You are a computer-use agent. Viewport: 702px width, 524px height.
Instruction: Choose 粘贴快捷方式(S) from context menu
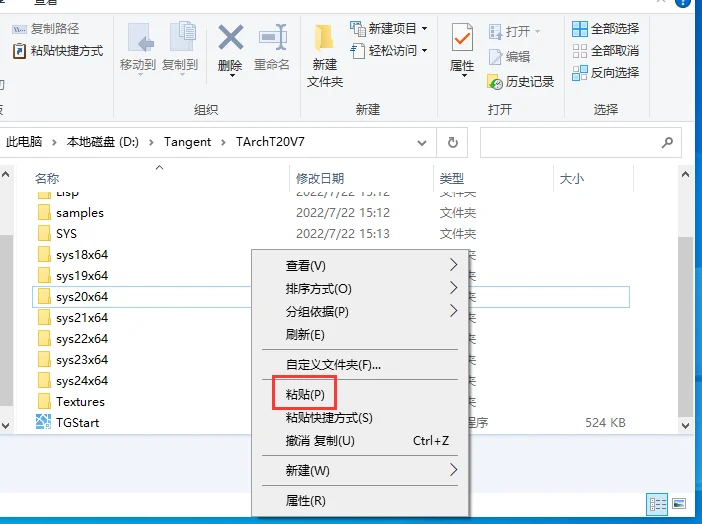pyautogui.click(x=360, y=418)
